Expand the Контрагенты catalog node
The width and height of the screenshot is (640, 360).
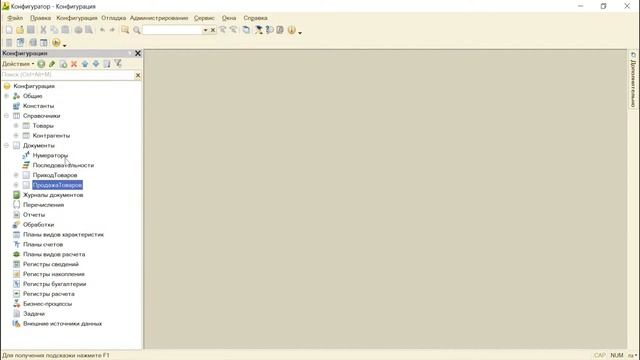[16, 136]
